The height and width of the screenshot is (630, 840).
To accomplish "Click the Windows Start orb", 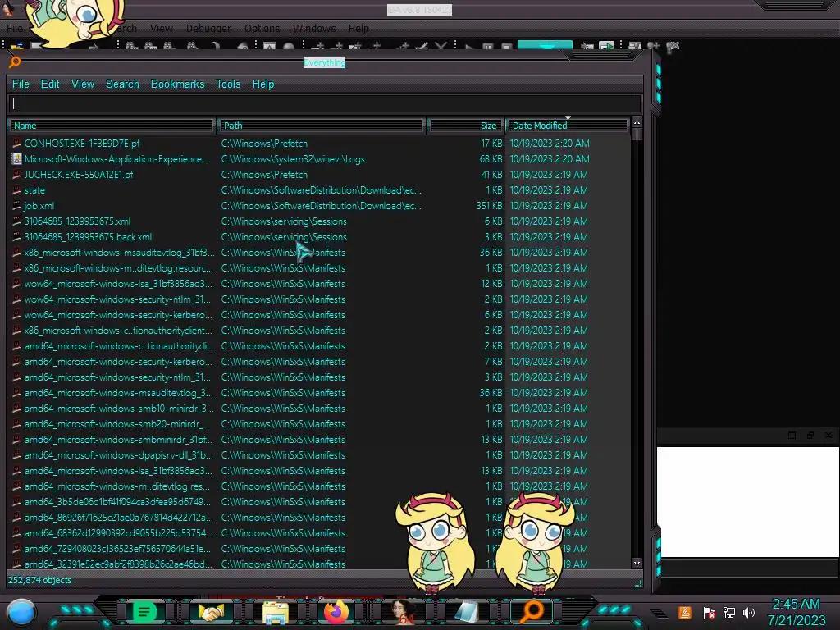I will [x=21, y=612].
